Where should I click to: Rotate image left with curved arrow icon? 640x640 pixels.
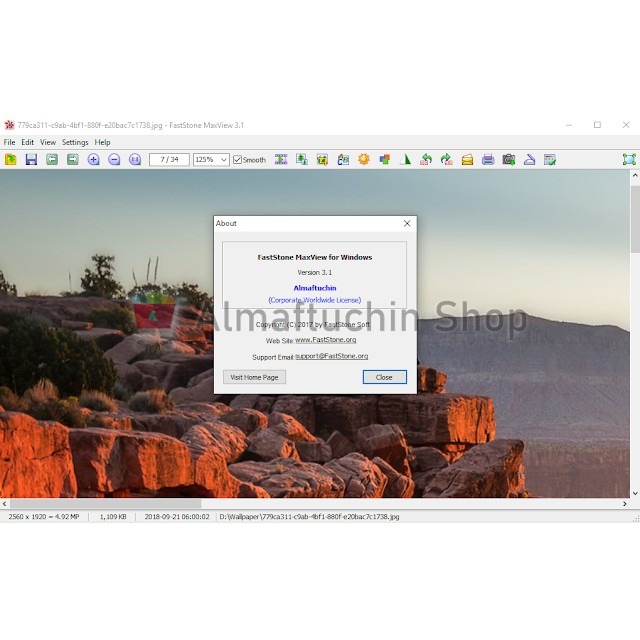click(426, 159)
